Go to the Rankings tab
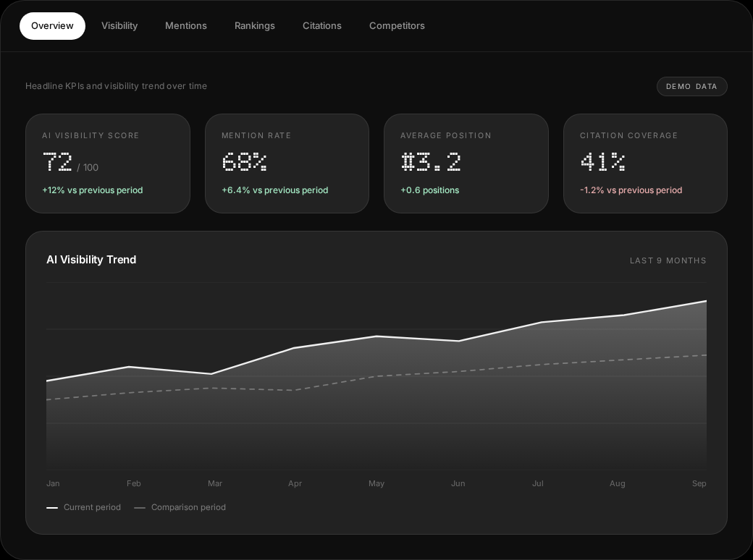753x560 pixels. [x=255, y=26]
